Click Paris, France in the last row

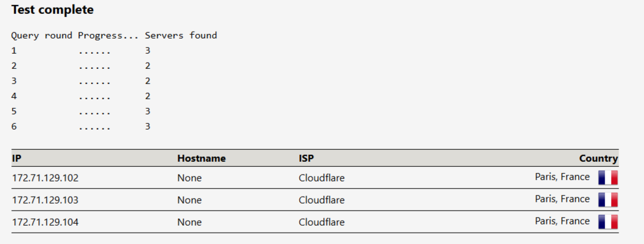[x=562, y=221]
